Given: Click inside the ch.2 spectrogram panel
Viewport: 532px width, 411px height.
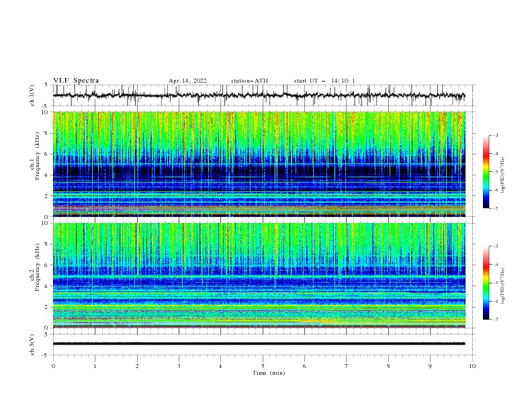Looking at the screenshot, I should click(259, 275).
